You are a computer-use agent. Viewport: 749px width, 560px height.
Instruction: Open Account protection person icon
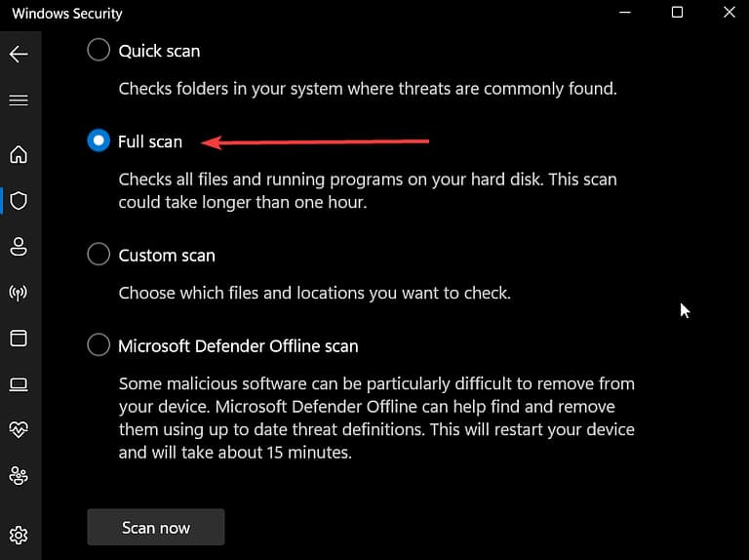click(x=19, y=246)
